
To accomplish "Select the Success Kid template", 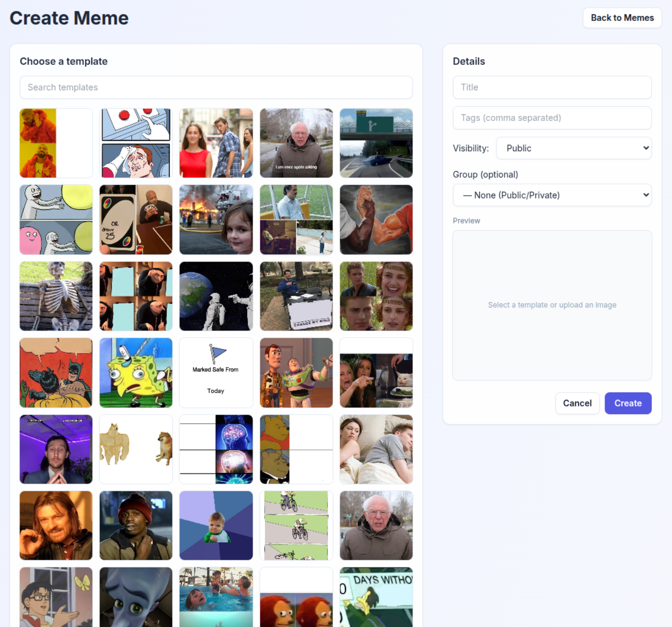I will pos(216,526).
